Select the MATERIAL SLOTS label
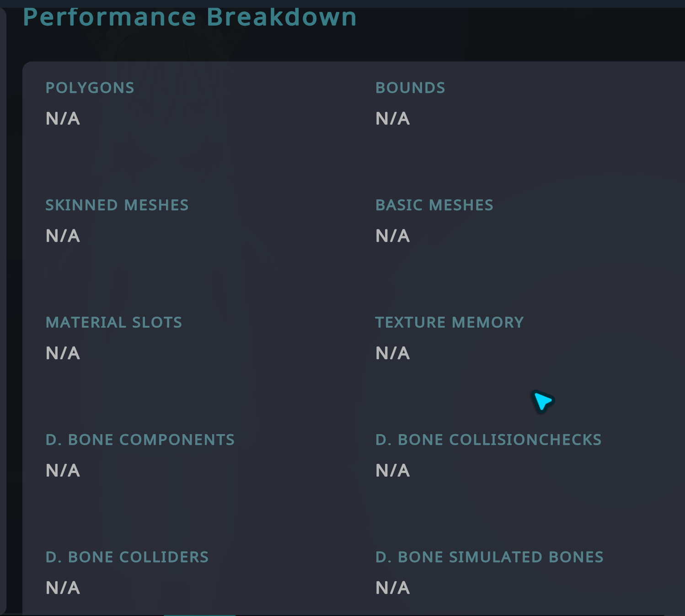This screenshot has width=685, height=616. coord(114,323)
